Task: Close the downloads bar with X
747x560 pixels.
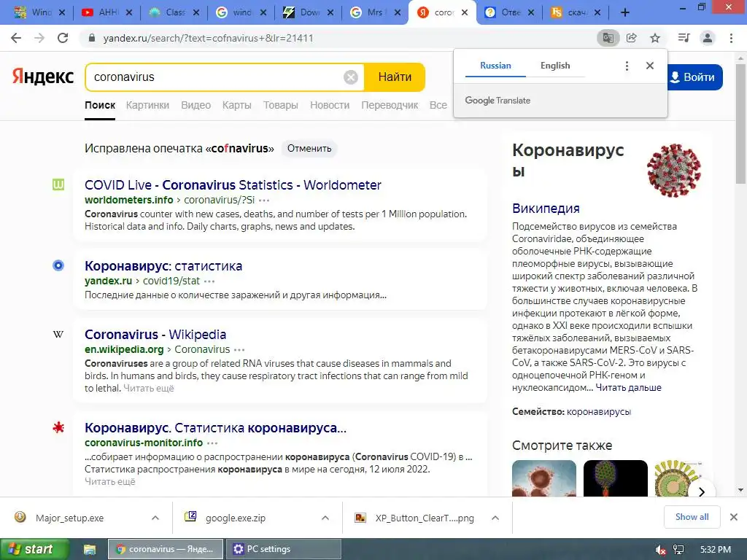Action: click(734, 517)
